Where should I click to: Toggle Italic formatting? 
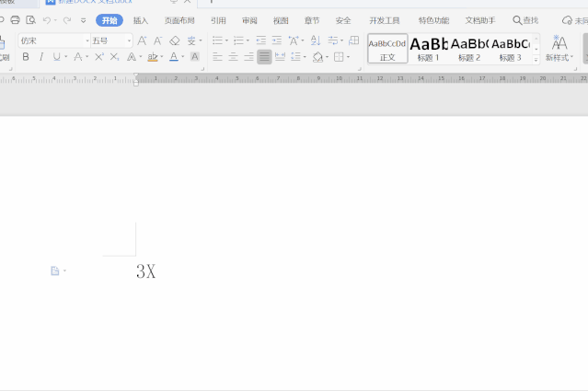(41, 57)
